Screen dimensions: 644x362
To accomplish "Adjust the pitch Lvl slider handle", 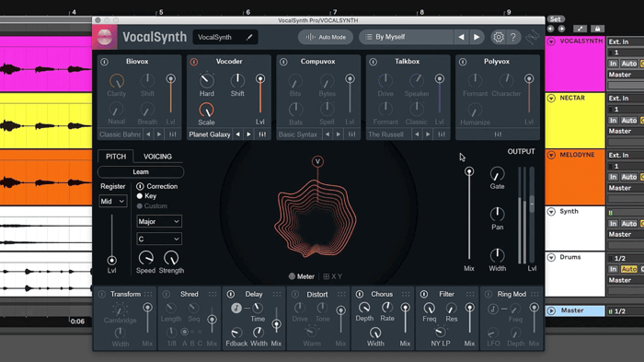I will (x=111, y=260).
